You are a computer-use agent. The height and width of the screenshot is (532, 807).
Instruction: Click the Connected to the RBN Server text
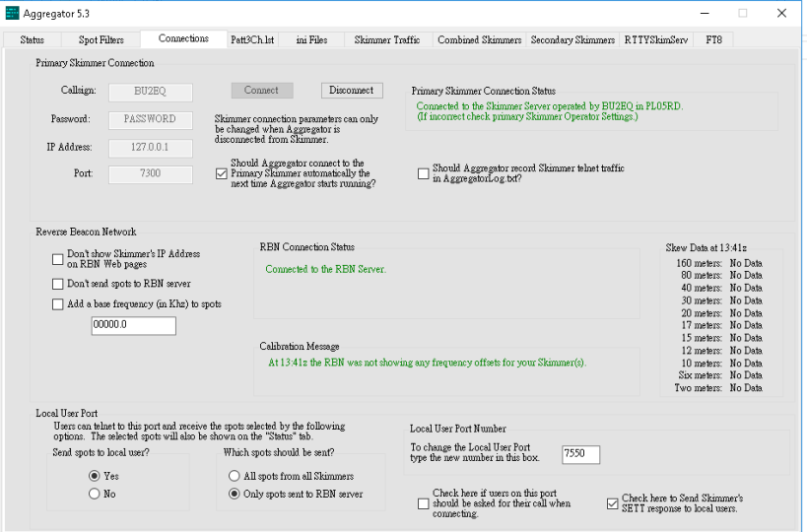pyautogui.click(x=326, y=269)
